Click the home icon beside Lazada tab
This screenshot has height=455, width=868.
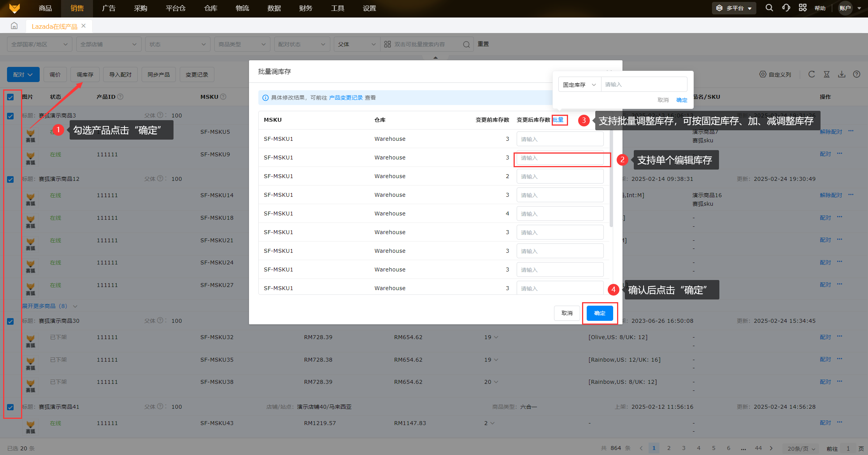click(x=14, y=26)
